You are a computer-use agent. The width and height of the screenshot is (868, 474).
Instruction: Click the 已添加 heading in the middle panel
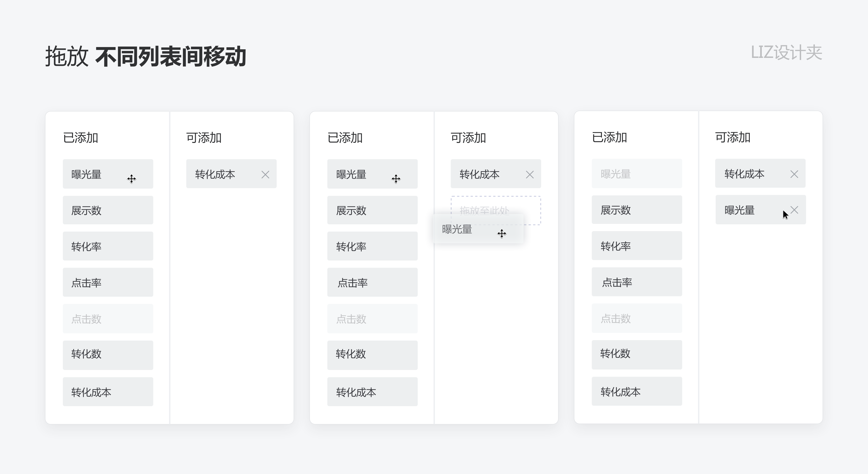(x=345, y=137)
